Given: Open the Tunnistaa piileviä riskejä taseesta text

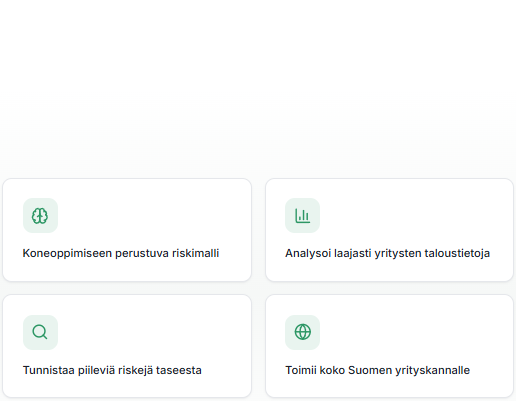Looking at the screenshot, I should [112, 370].
